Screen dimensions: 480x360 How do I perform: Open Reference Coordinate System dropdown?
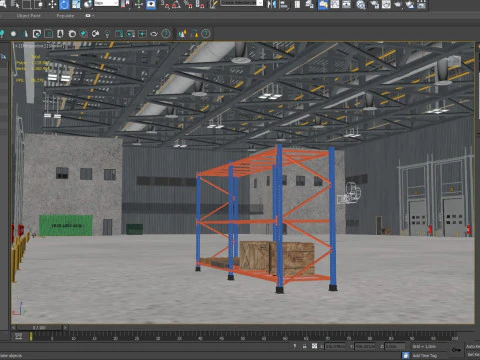tap(106, 3)
